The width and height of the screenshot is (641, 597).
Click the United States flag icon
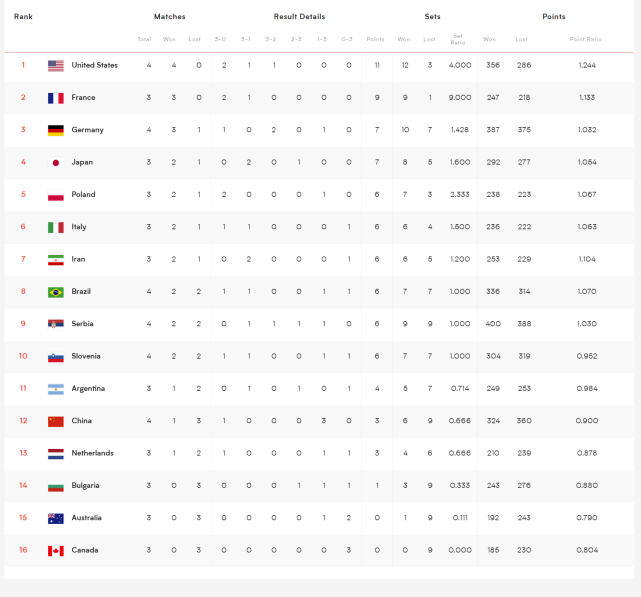point(56,66)
